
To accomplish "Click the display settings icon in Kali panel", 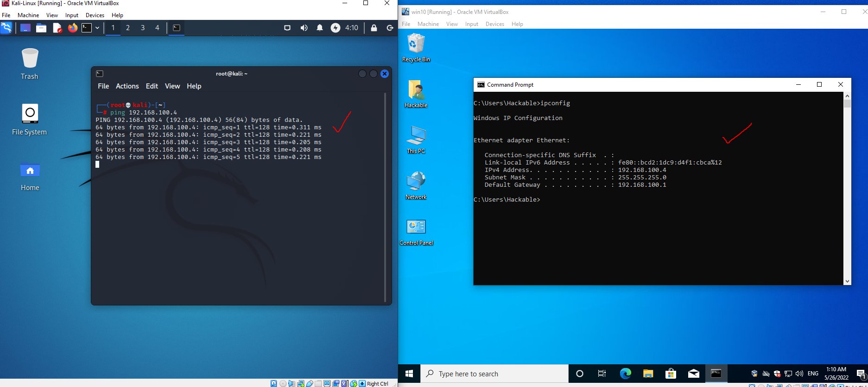I will pyautogui.click(x=287, y=28).
